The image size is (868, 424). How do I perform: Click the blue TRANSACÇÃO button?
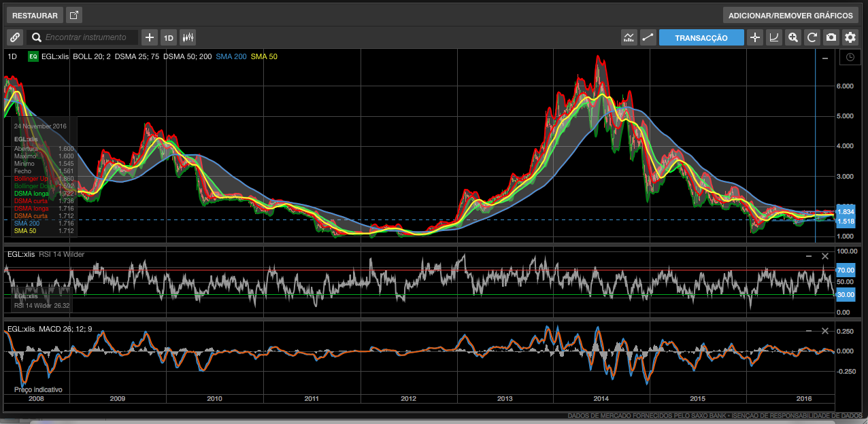click(701, 37)
